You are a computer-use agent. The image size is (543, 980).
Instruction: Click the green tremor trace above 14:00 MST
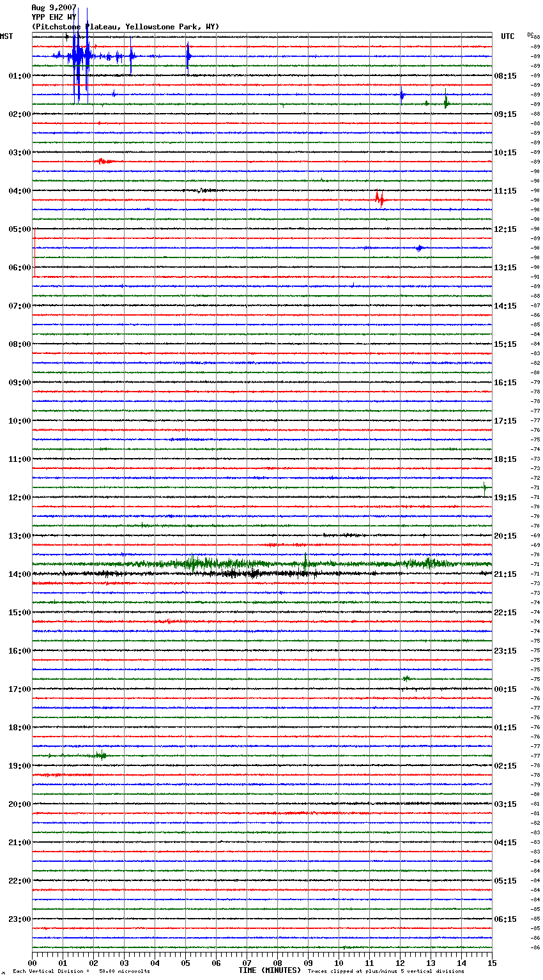coord(262,563)
